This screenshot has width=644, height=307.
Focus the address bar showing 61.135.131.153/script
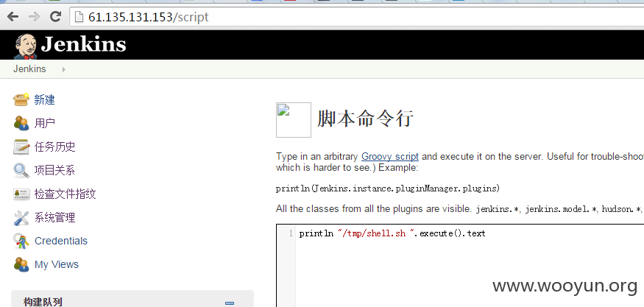[356, 17]
